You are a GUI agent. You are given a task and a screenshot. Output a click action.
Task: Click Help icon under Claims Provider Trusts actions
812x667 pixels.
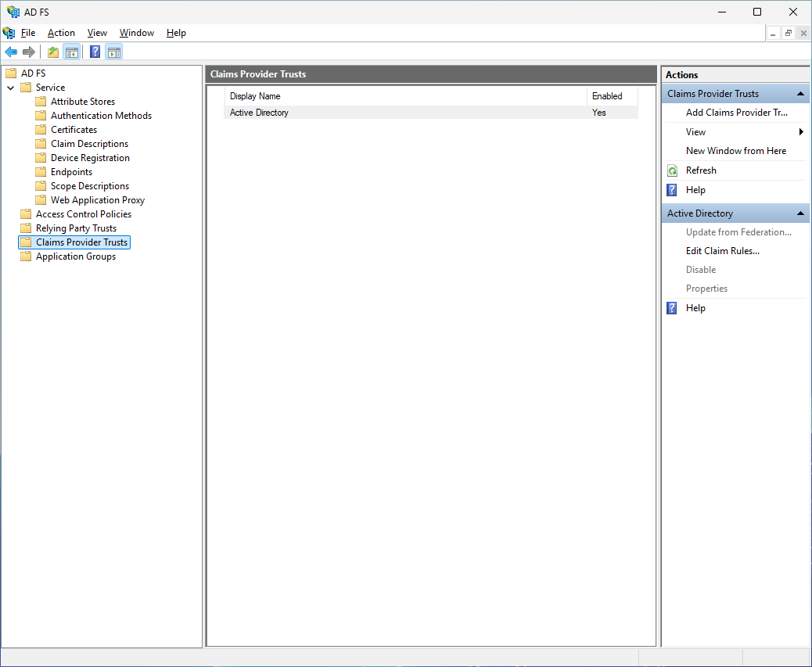click(x=672, y=190)
